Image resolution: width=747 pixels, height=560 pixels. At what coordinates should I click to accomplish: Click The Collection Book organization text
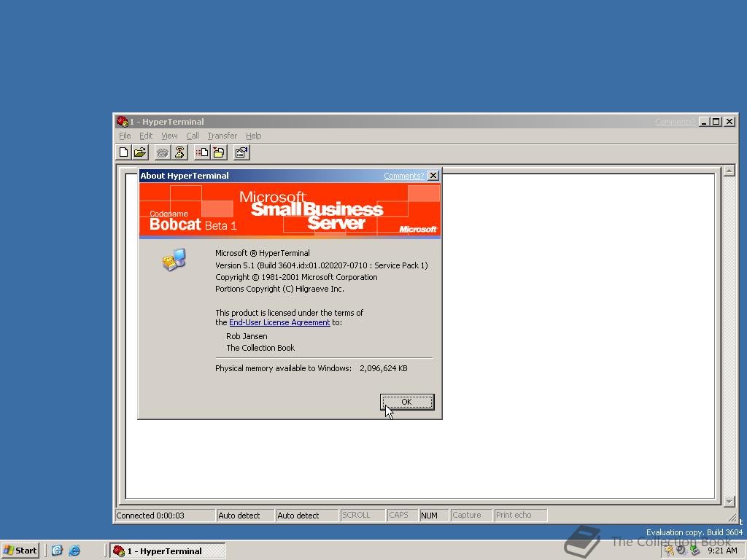click(260, 348)
